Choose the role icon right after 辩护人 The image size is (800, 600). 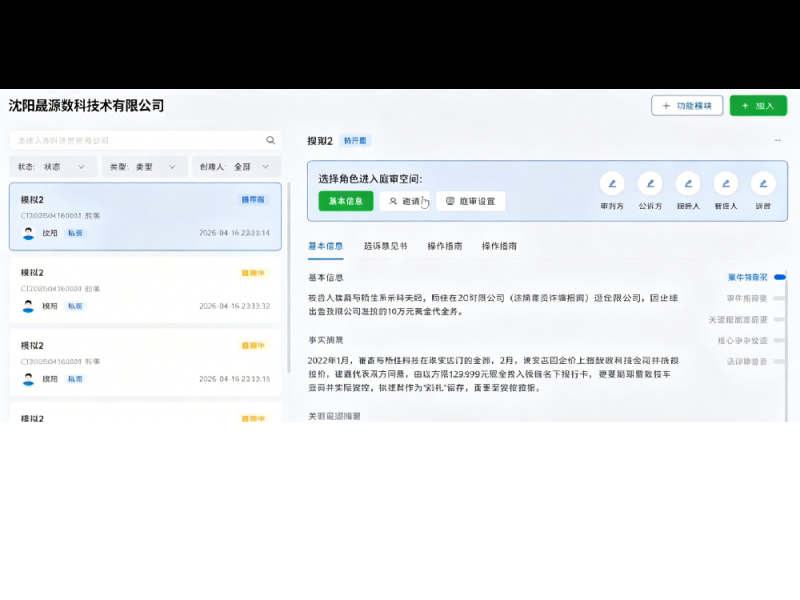[726, 184]
